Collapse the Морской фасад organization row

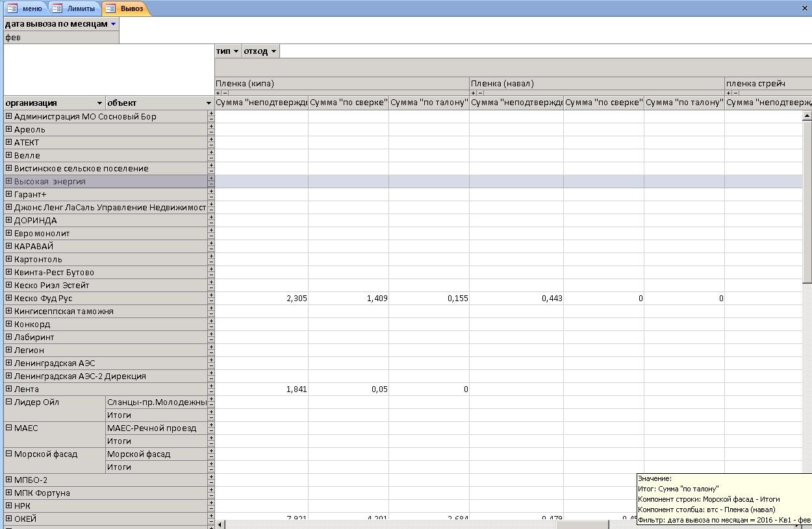(x=9, y=454)
